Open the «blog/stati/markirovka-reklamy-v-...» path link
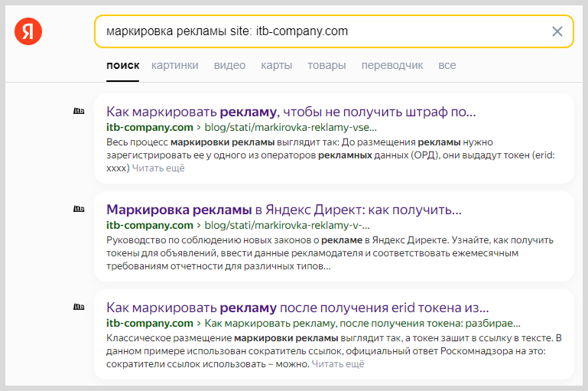Screen dimensions: 588x391 coord(288,226)
